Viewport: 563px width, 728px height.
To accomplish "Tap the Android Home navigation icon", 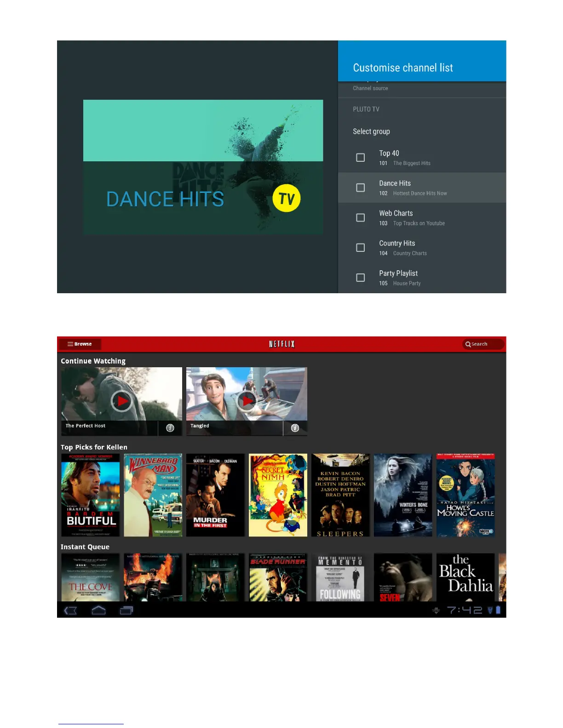I will coord(98,610).
